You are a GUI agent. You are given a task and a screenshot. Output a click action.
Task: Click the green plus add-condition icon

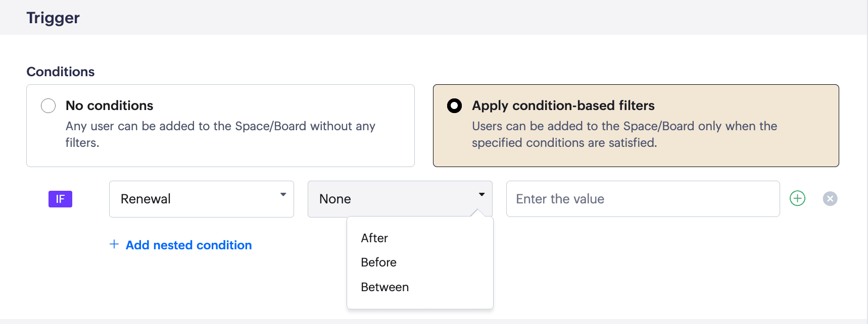tap(797, 198)
